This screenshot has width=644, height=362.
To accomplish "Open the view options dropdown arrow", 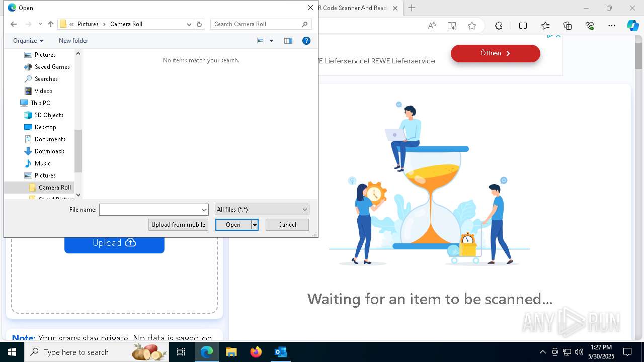I will (271, 41).
